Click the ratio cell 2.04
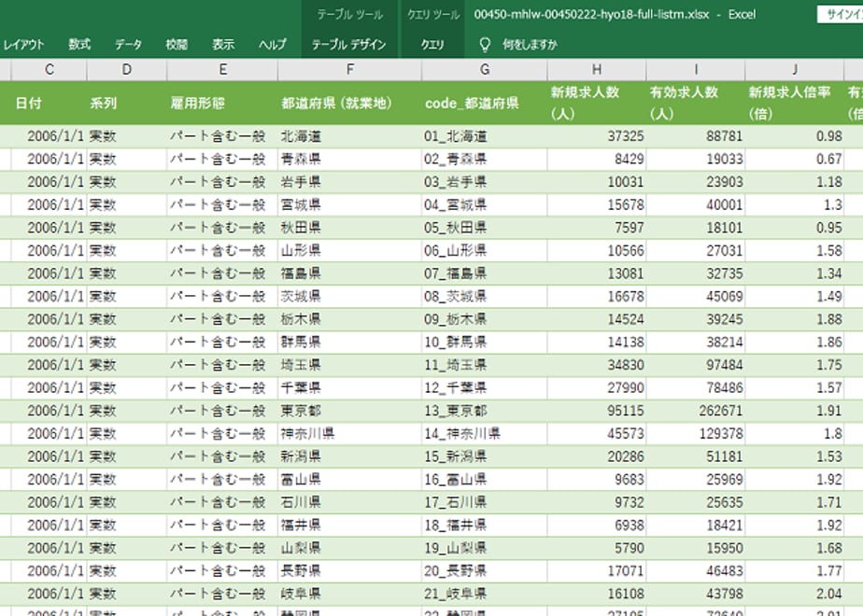Viewport: 863px width, 616px height. coord(795,594)
